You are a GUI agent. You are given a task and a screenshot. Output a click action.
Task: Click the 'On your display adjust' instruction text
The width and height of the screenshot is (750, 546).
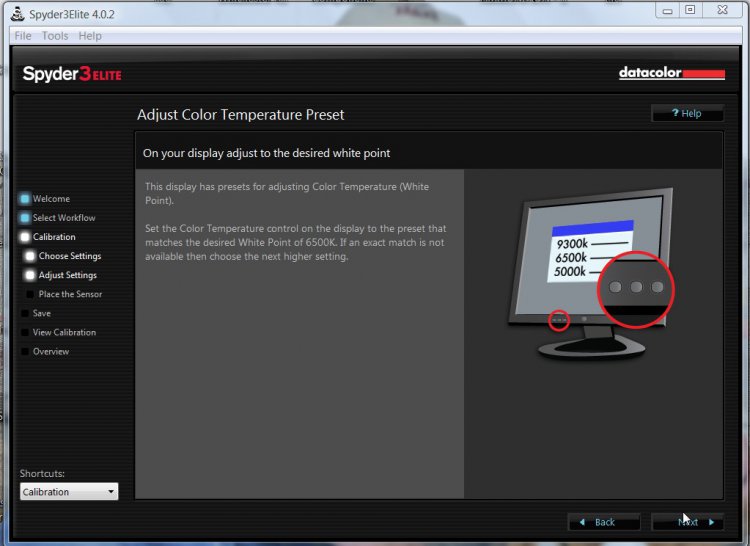pyautogui.click(x=266, y=153)
